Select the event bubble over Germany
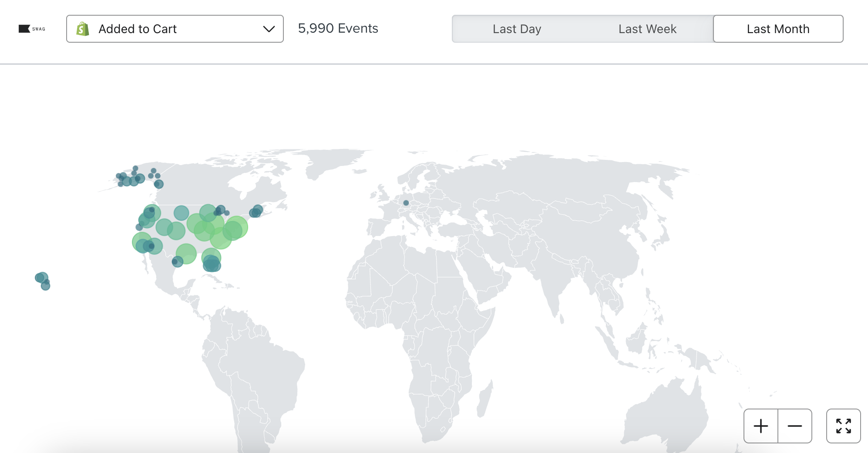Image resolution: width=868 pixels, height=453 pixels. point(406,202)
